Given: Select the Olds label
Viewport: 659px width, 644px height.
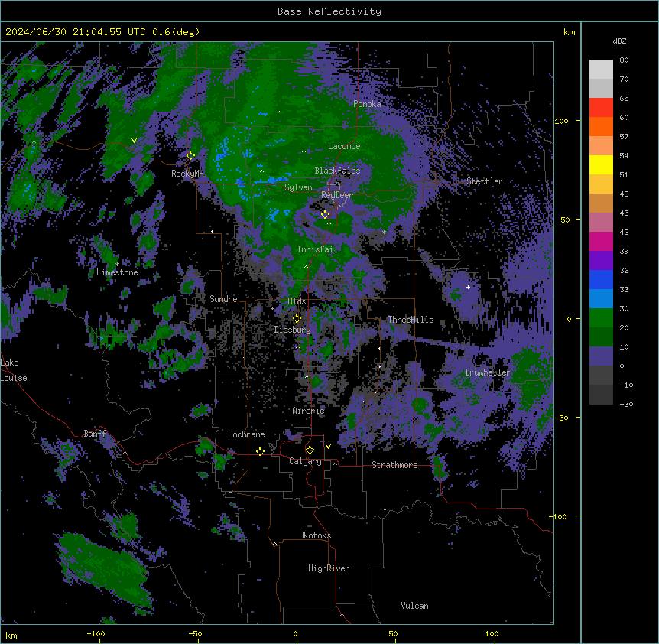Looking at the screenshot, I should pyautogui.click(x=297, y=301).
